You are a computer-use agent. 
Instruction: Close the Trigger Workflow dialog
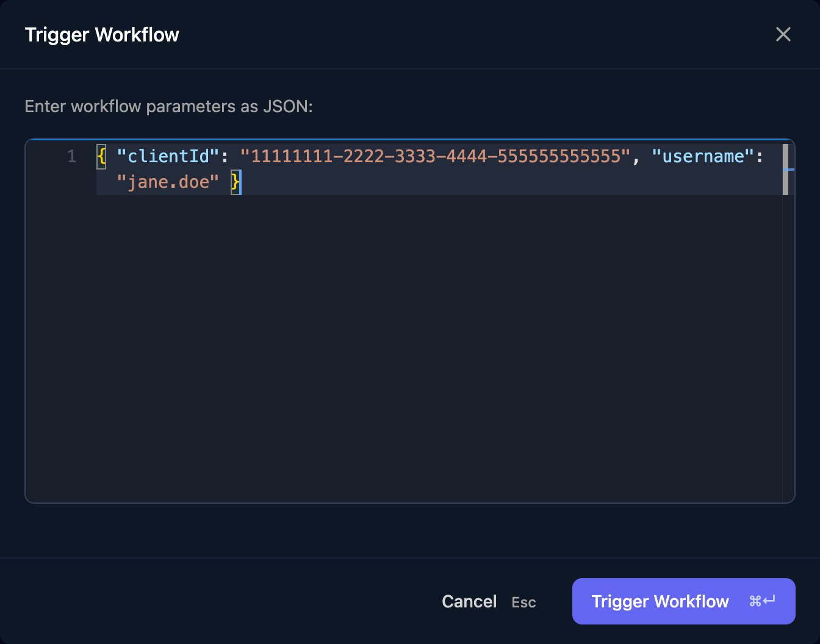(x=783, y=34)
